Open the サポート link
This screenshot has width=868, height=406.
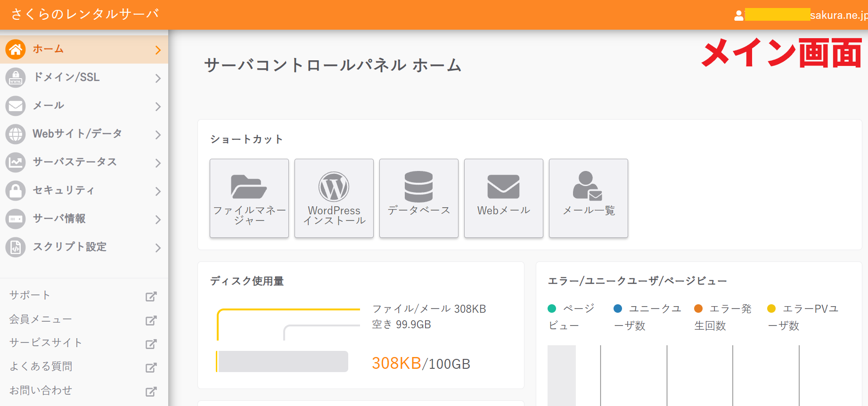pyautogui.click(x=30, y=295)
